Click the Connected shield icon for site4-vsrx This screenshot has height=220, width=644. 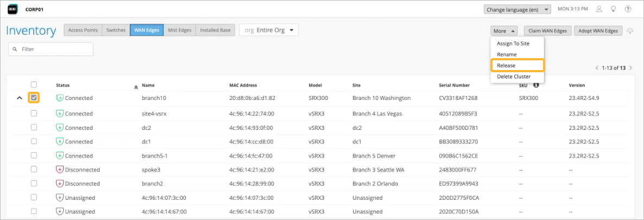pos(60,114)
